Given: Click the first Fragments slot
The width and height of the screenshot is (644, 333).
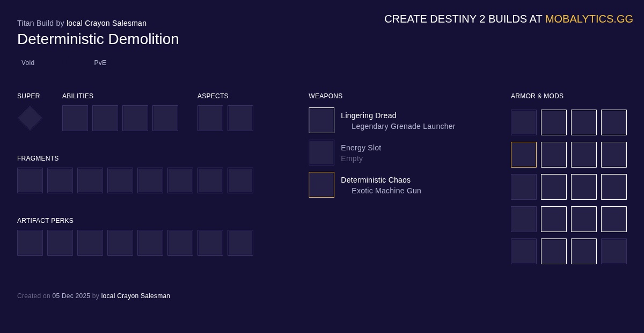Looking at the screenshot, I should click(x=30, y=180).
